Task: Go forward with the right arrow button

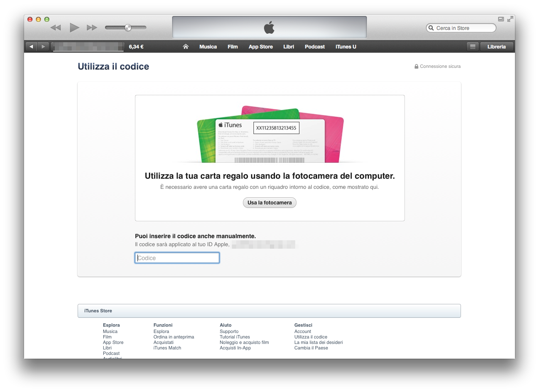Action: [43, 47]
